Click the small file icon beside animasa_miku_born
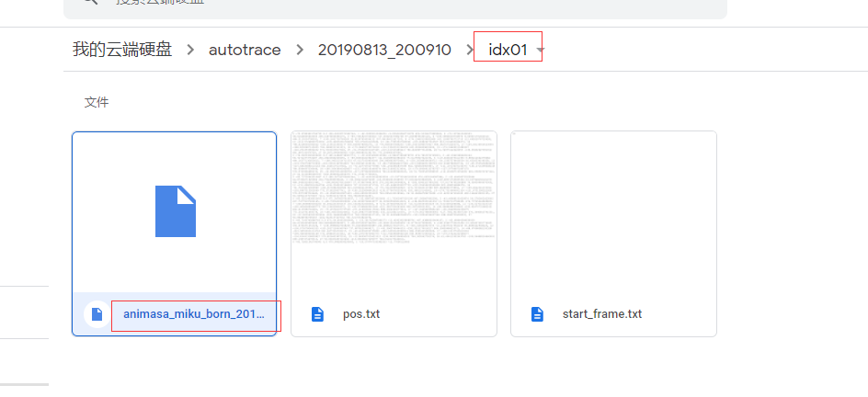The height and width of the screenshot is (397, 868). [x=97, y=314]
